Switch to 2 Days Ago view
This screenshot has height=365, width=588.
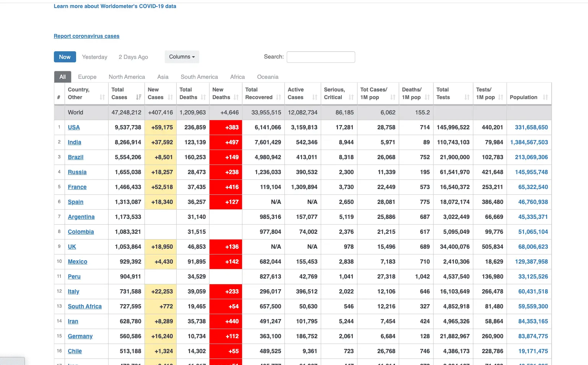[x=133, y=57]
